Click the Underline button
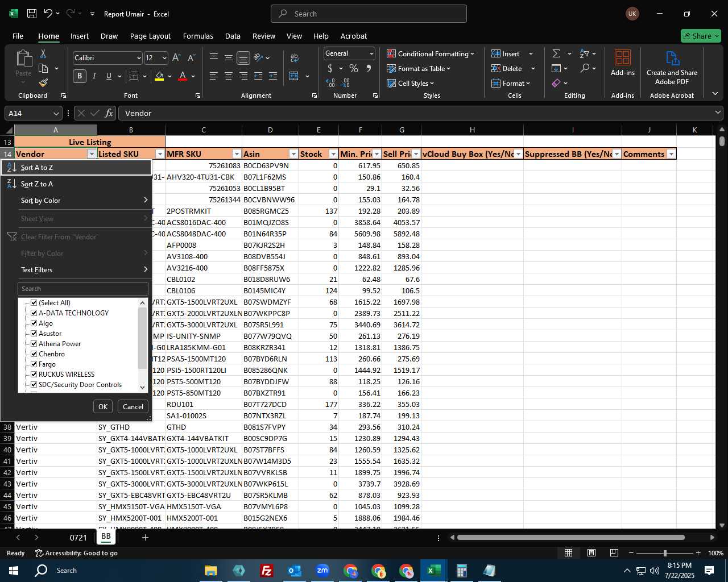The image size is (728, 582). click(109, 76)
